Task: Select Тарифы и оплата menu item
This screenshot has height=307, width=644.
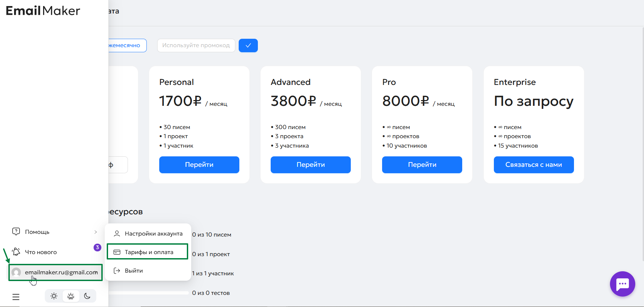Action: coord(149,252)
